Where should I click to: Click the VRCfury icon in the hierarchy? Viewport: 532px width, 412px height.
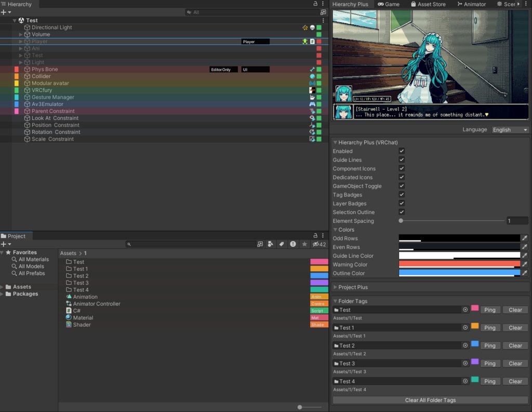pos(312,90)
